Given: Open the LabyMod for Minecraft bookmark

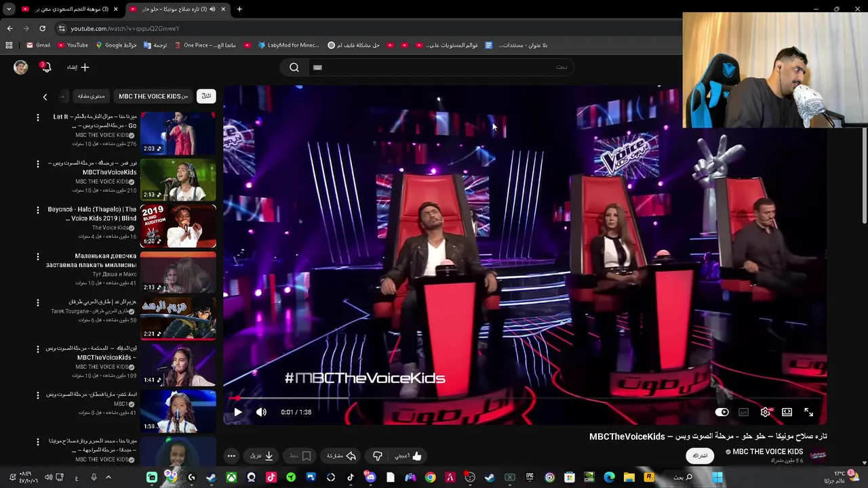Looking at the screenshot, I should pyautogui.click(x=288, y=45).
